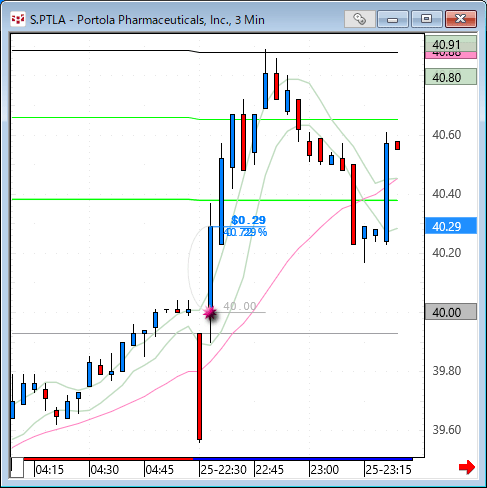Click the gray 40.00 order label on chart
Image resolution: width=487 pixels, height=488 pixels.
point(240,306)
